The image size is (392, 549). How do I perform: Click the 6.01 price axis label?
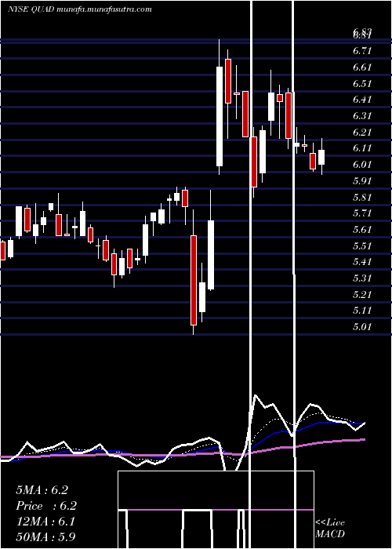362,165
